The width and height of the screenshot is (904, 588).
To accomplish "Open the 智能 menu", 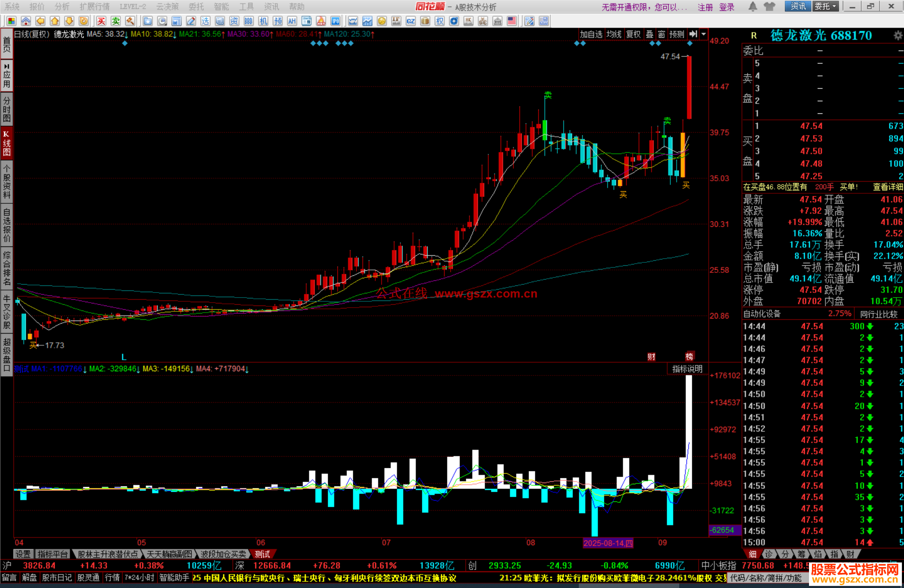I will pos(221,7).
